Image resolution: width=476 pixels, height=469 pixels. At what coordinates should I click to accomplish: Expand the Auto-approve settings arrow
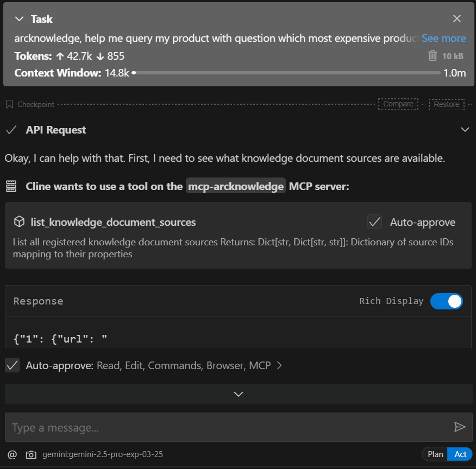click(x=279, y=365)
